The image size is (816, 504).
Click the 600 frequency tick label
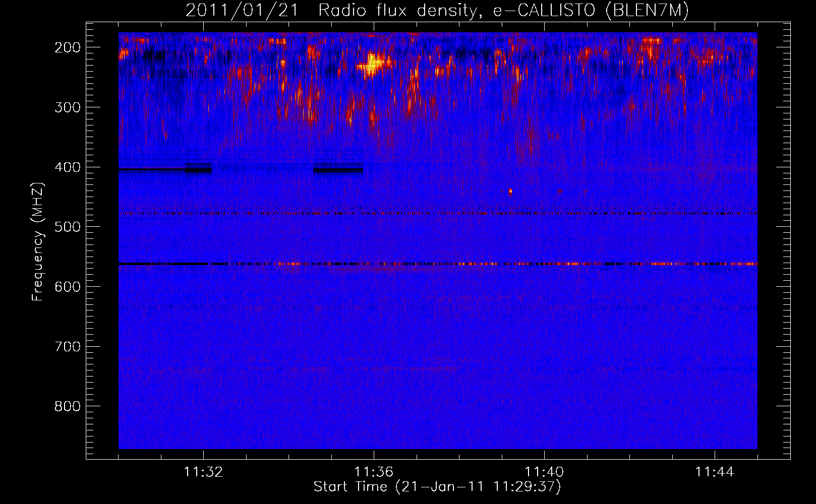[x=68, y=287]
